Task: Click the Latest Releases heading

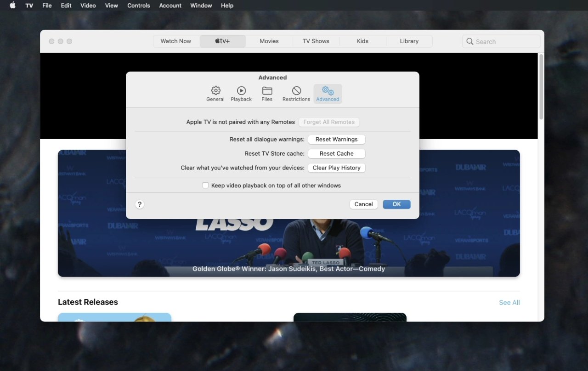Action: point(88,302)
